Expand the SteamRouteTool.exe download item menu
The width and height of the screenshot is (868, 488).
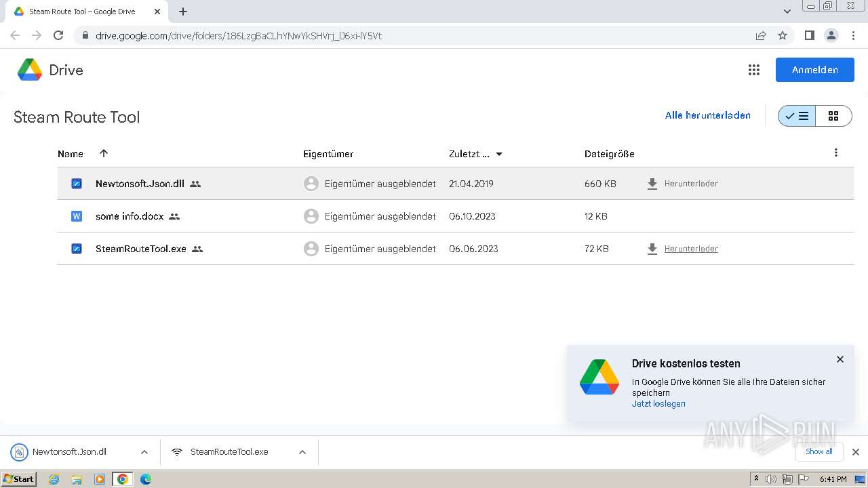pos(302,452)
